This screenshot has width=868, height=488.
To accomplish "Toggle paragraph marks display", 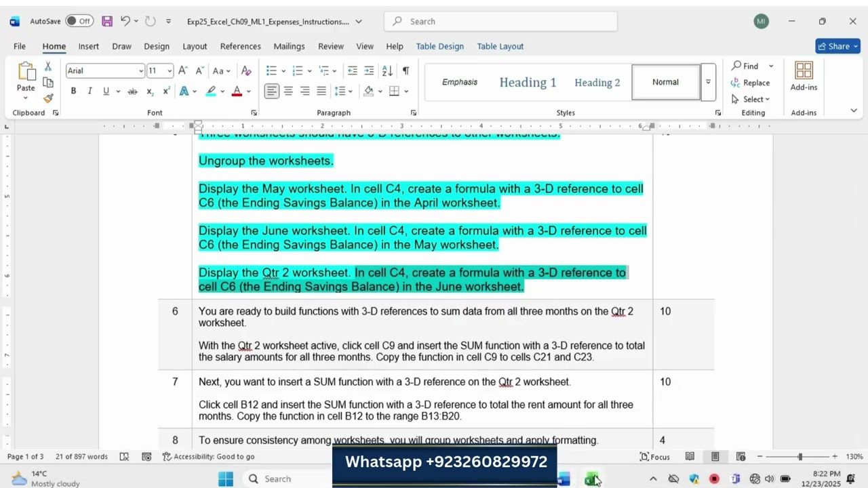I will click(406, 70).
